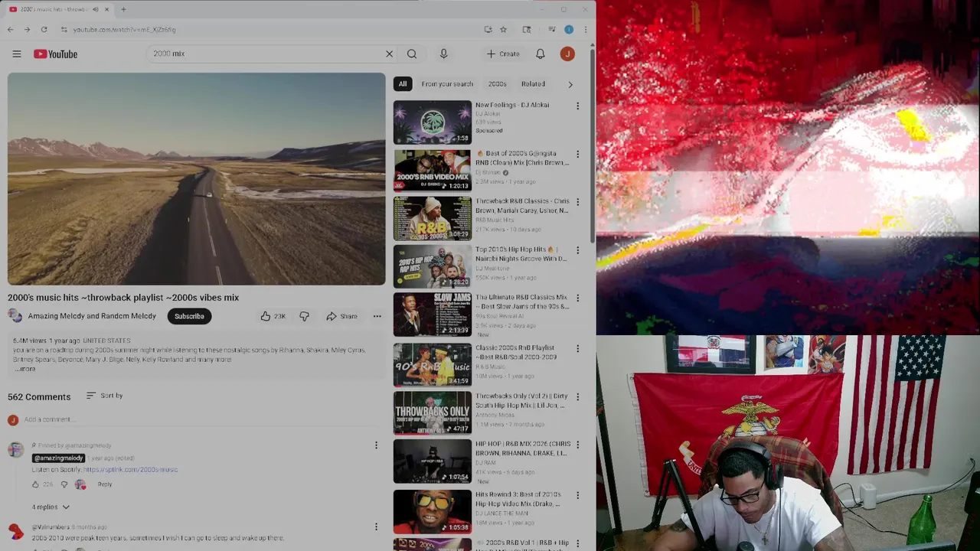Go back in browser history
The image size is (980, 551).
point(10,29)
